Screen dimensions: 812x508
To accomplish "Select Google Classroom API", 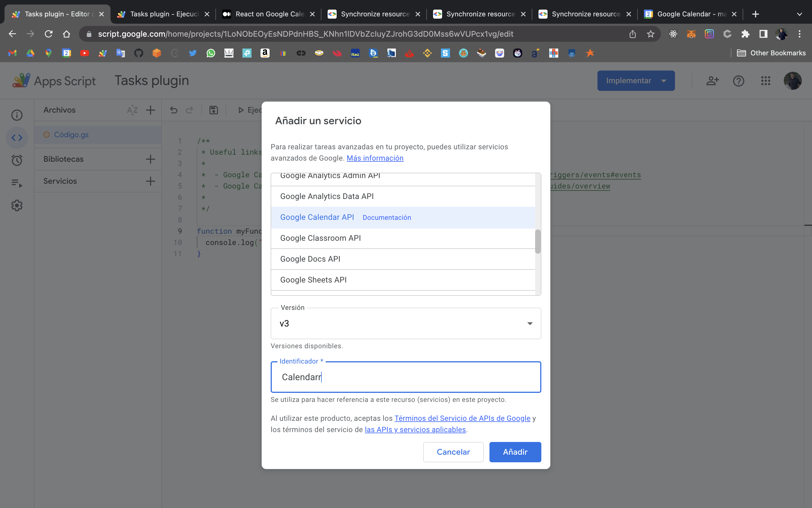I will (x=403, y=238).
